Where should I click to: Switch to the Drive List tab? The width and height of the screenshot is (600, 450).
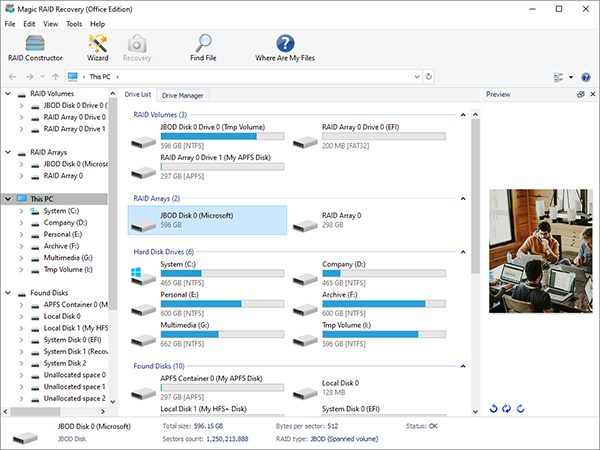(x=138, y=95)
